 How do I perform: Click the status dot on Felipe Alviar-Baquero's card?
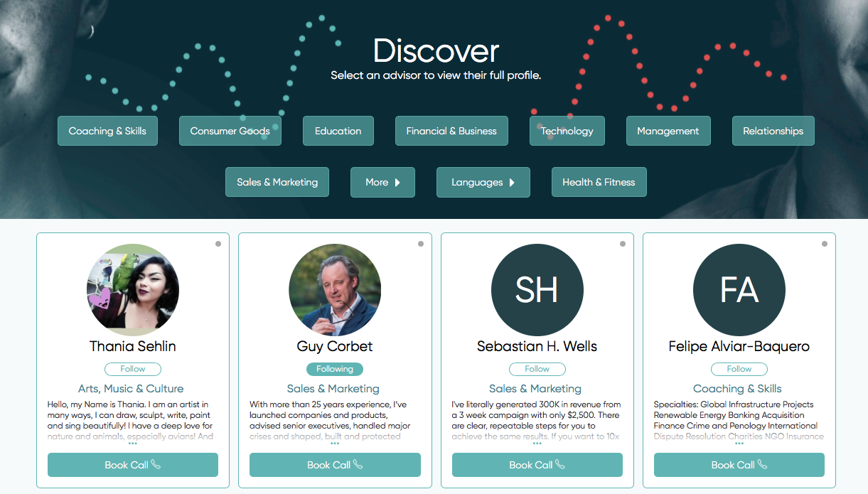825,244
